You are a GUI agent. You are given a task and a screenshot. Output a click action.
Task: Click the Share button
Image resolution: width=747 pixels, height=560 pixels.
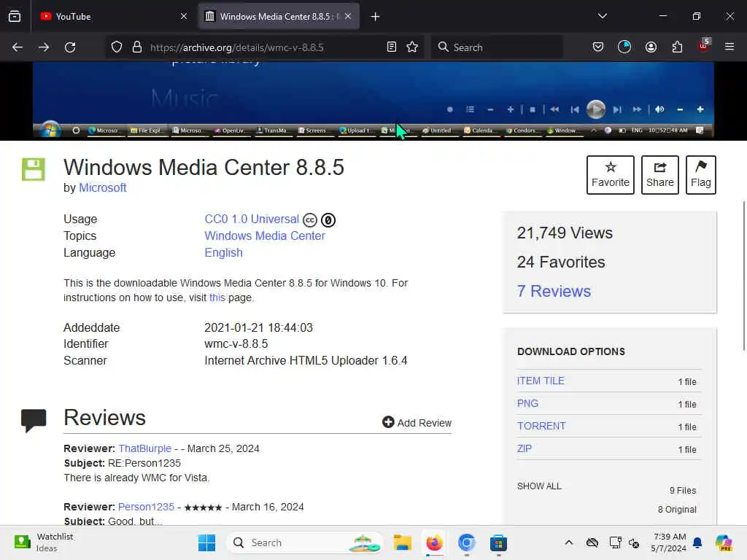[659, 175]
